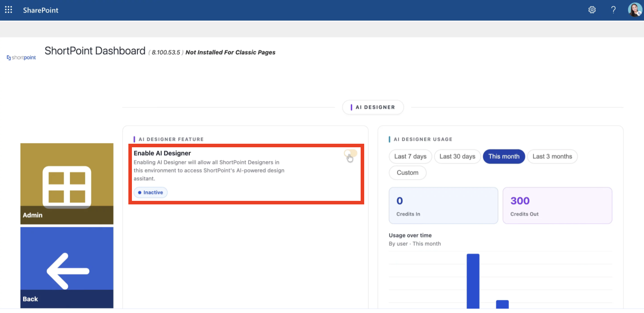Click the ShortPoint Dashboard title
The image size is (644, 313).
95,51
